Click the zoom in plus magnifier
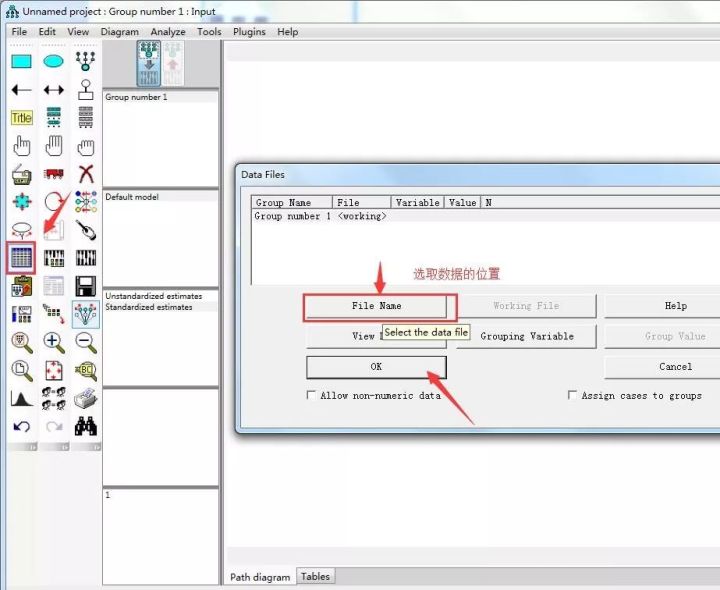The image size is (720, 590). [53, 343]
